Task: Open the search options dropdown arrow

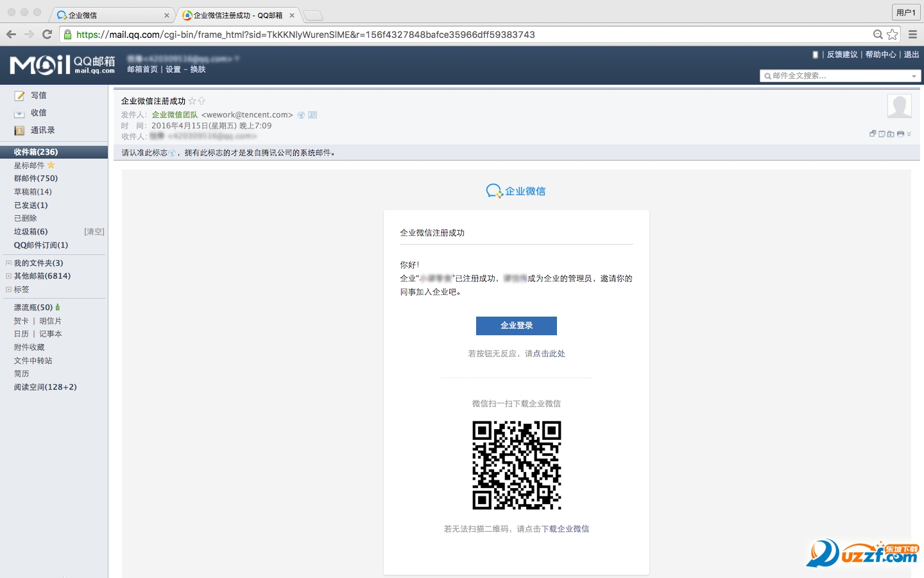Action: point(914,76)
